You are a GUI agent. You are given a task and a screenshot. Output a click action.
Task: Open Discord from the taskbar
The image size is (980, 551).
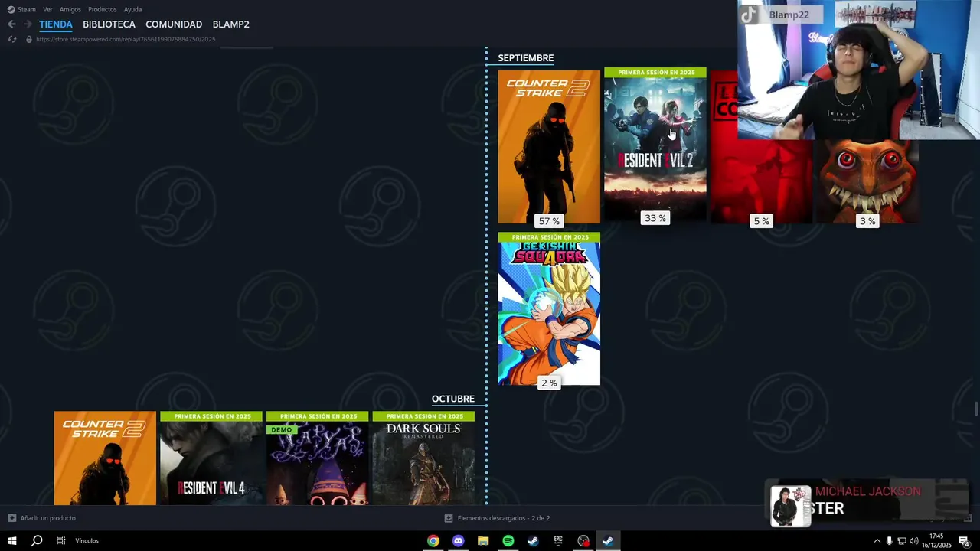pyautogui.click(x=458, y=541)
